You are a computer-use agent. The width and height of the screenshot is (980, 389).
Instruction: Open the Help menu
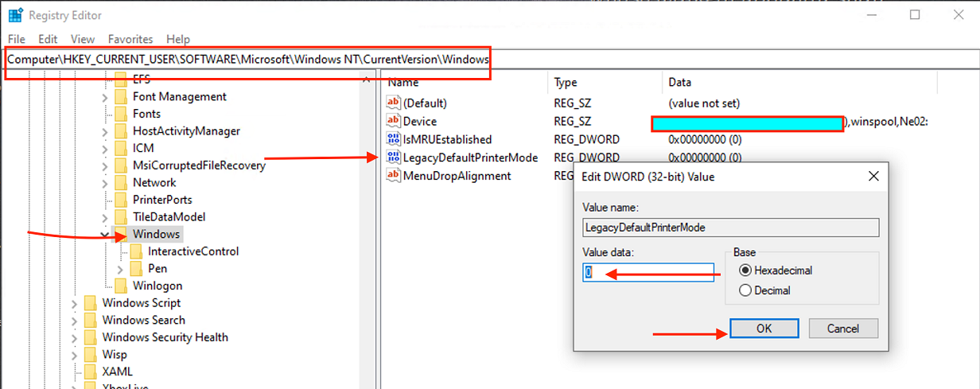point(178,39)
